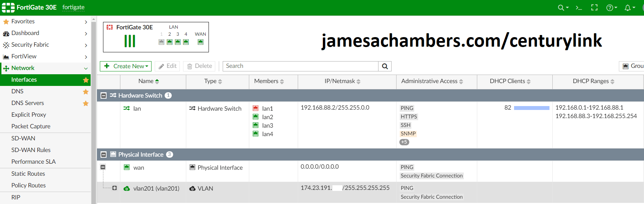
Task: Open the Create New dropdown
Action: click(x=126, y=66)
